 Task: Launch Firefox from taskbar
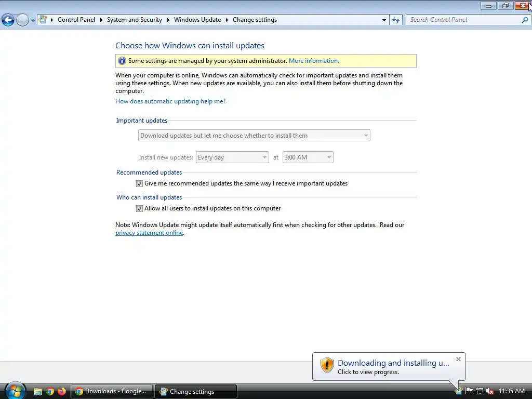[62, 392]
